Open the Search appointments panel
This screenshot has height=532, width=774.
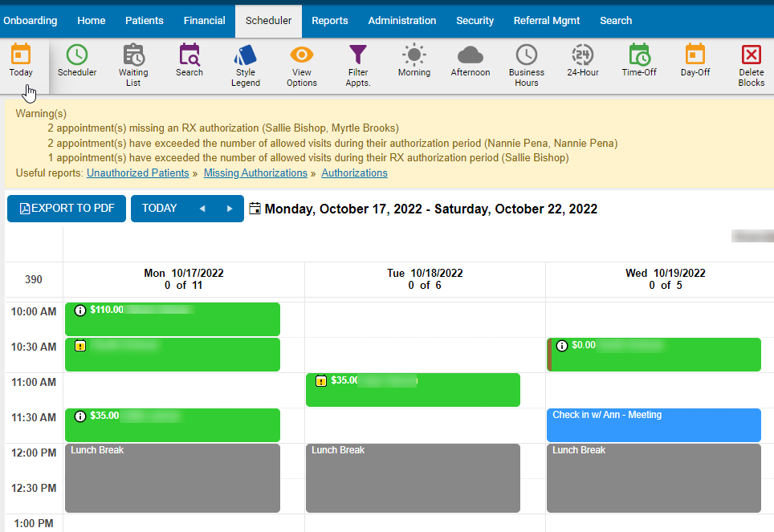(x=189, y=64)
